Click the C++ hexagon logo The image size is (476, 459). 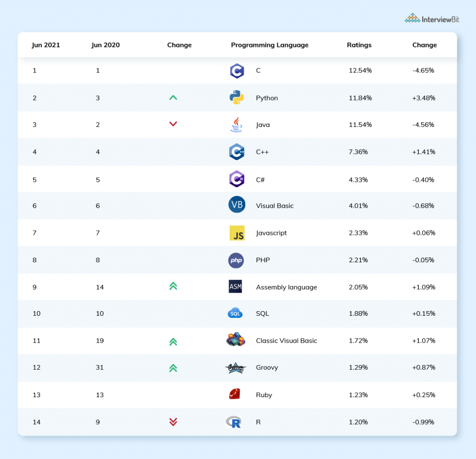pos(237,152)
